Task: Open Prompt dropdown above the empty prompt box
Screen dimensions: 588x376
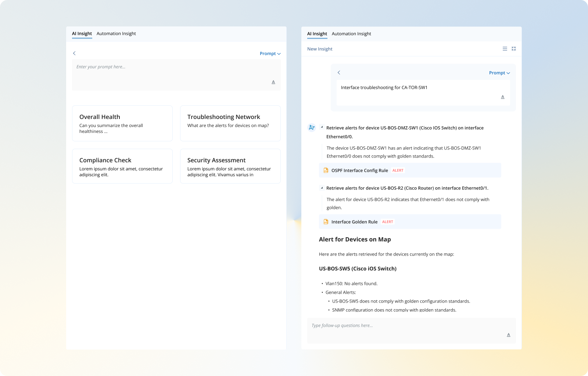Action: (270, 54)
